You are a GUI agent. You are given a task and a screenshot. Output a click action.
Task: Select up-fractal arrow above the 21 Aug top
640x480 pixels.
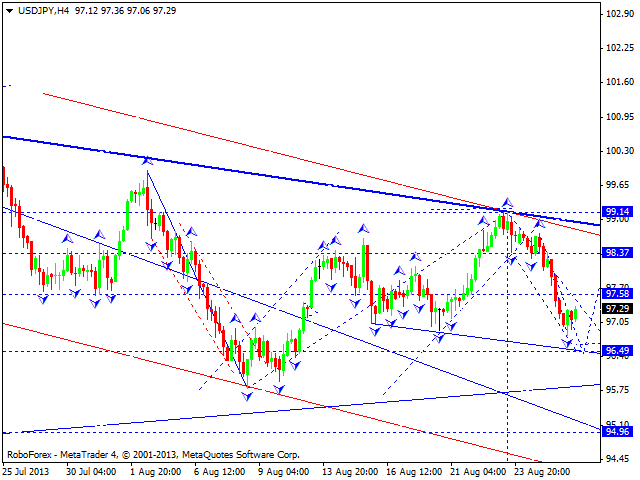507,202
